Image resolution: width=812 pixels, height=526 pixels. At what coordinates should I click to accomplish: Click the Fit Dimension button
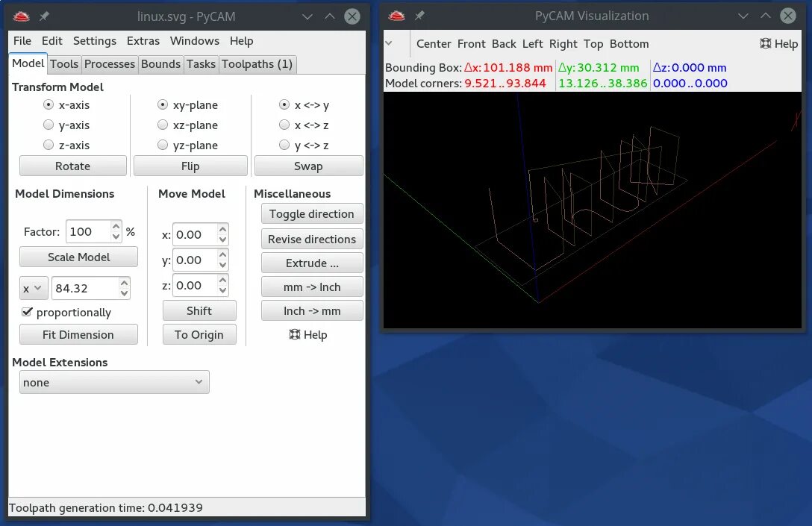pos(78,334)
